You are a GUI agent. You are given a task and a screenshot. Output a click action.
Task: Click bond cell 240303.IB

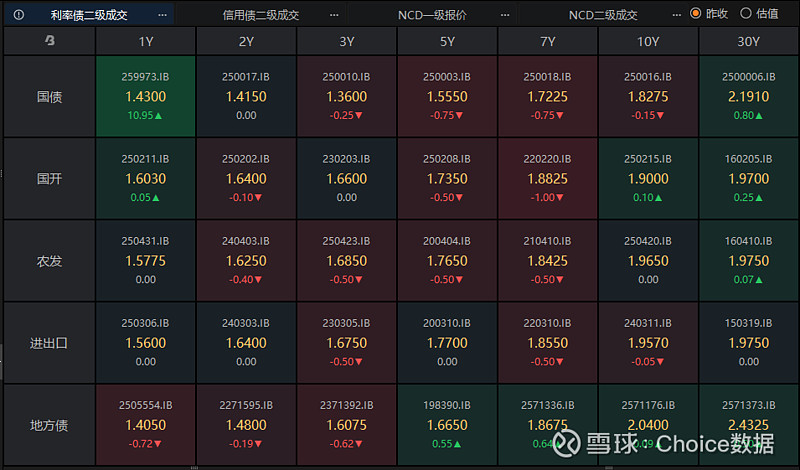(246, 343)
